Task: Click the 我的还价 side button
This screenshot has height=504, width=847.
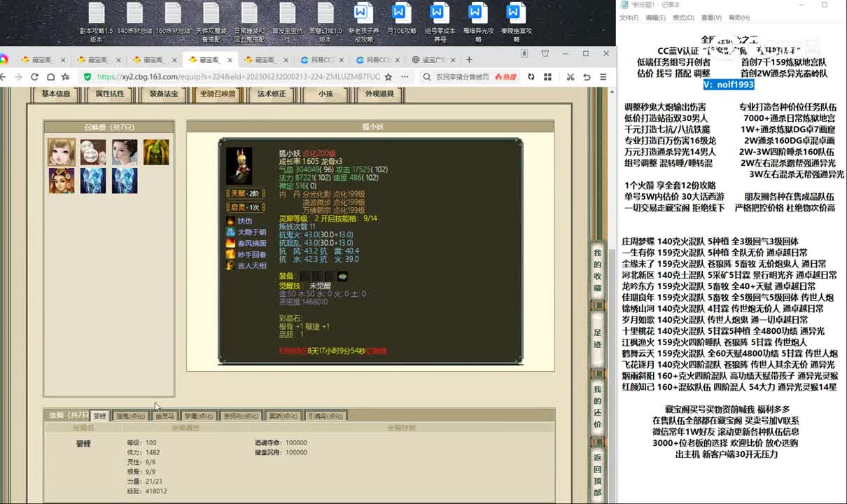Action: click(597, 407)
